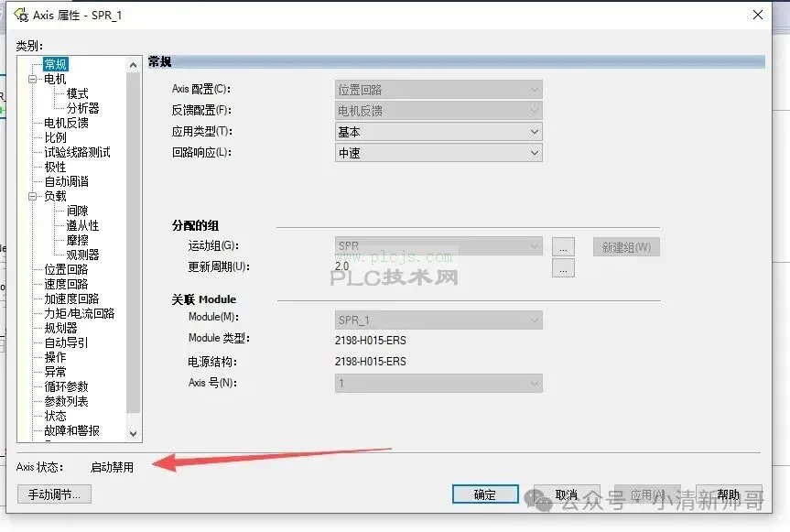
Task: Open 回路响应 dropdown showing 中速
Action: (438, 153)
